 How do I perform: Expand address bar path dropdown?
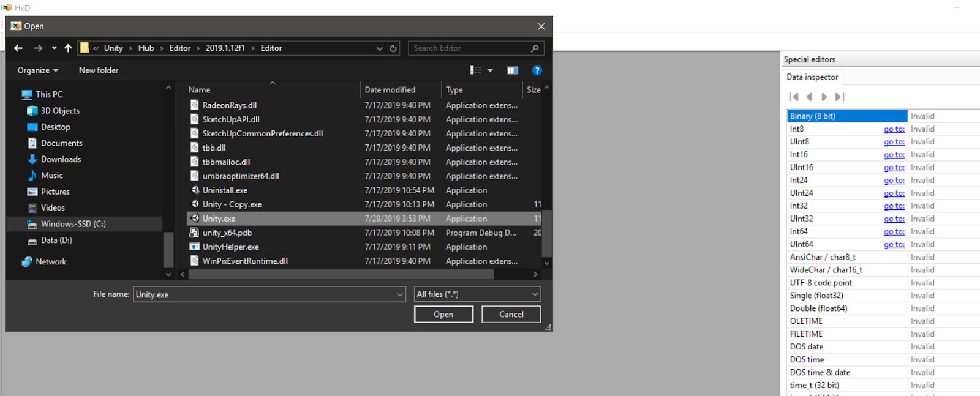pos(380,48)
